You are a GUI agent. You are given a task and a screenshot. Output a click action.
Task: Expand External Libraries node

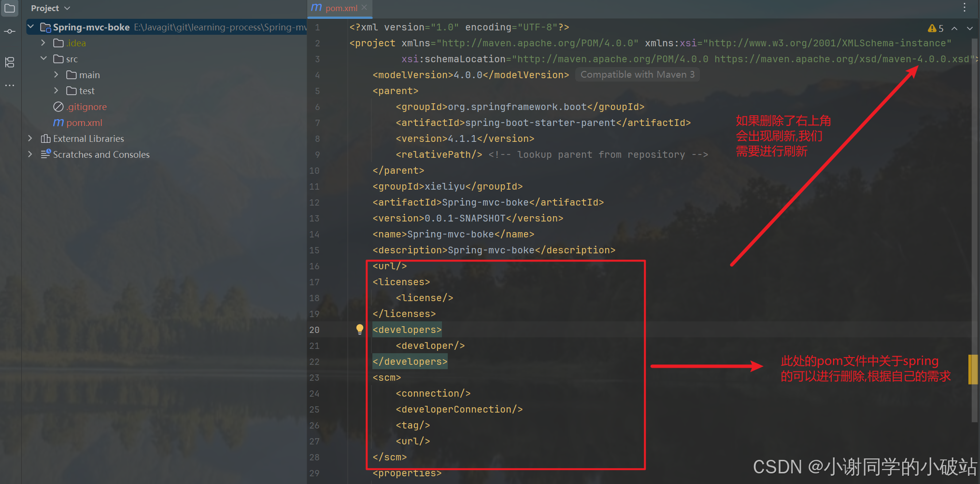pyautogui.click(x=30, y=138)
